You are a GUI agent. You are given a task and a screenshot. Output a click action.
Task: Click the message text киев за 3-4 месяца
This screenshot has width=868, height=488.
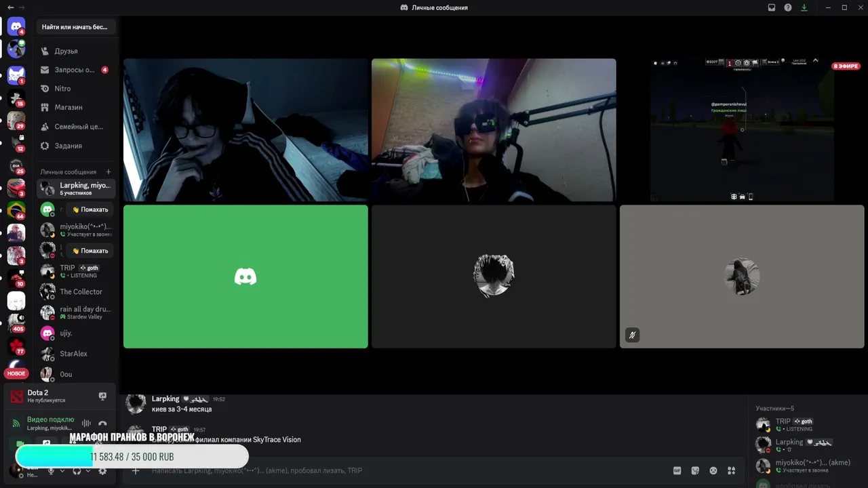click(182, 409)
